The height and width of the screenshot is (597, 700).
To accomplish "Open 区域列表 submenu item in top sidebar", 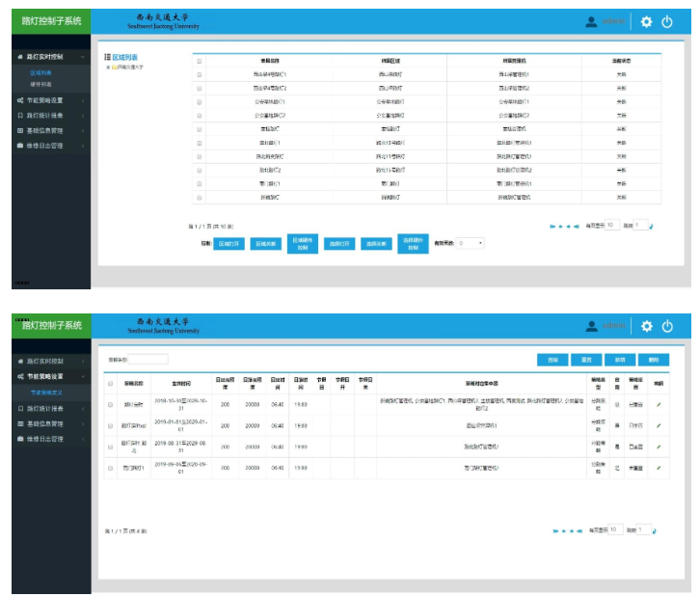I will click(x=40, y=72).
